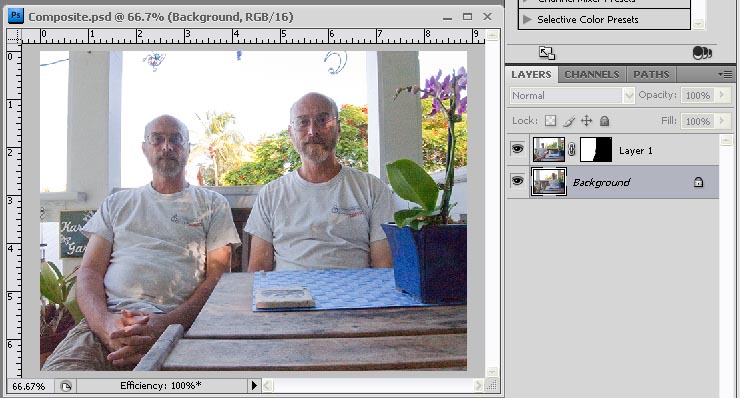Select the Layer 1 name

pos(636,151)
